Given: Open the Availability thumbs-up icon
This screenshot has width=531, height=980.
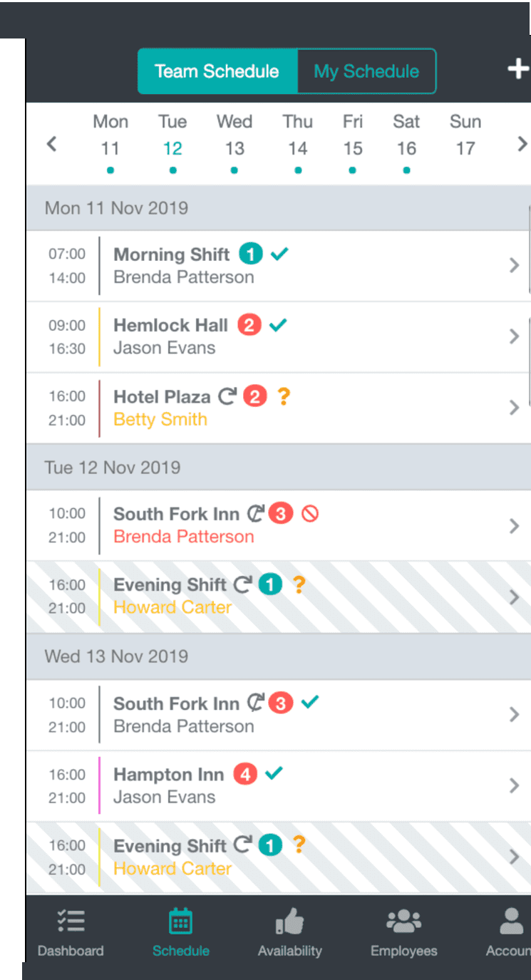Looking at the screenshot, I should pyautogui.click(x=289, y=922).
